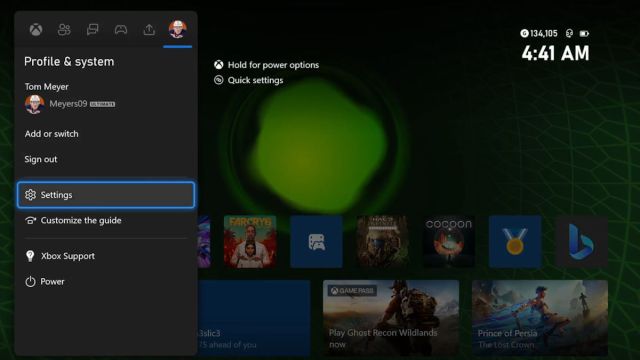
Task: Click the Power symbol icon
Action: pyautogui.click(x=30, y=282)
